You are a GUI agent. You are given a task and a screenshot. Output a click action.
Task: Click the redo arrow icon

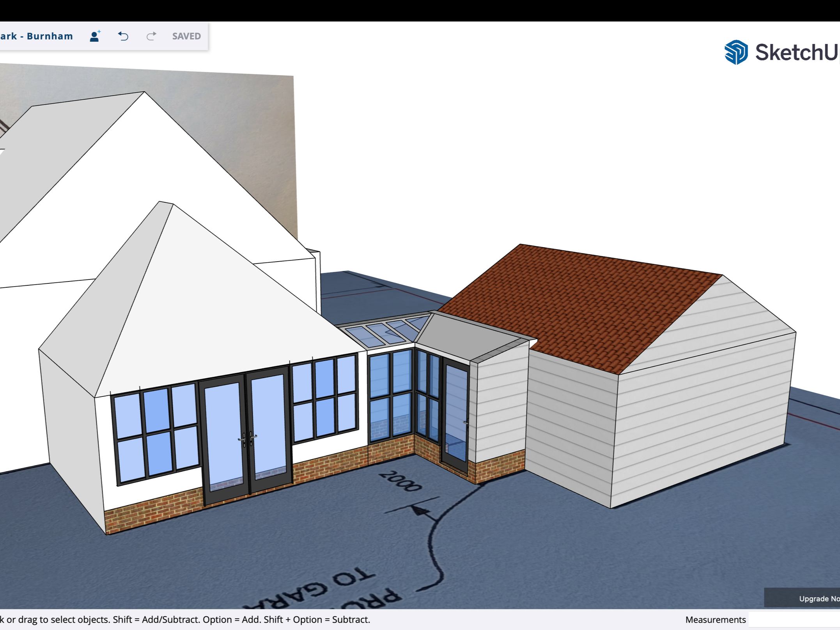(151, 36)
